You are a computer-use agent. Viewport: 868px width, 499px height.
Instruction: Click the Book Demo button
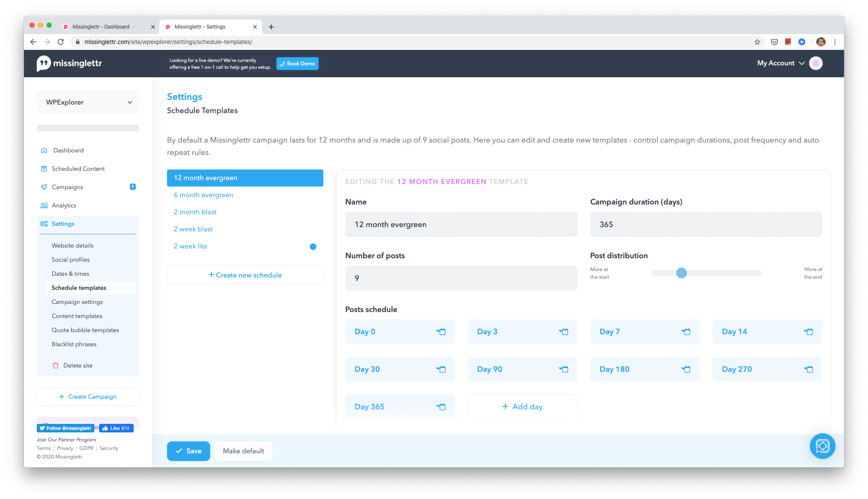tap(297, 64)
